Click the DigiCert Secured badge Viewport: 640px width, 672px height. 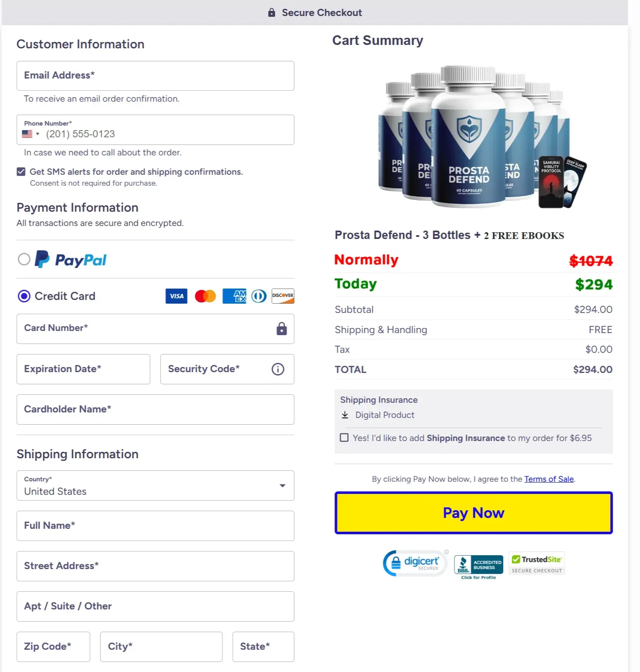415,563
